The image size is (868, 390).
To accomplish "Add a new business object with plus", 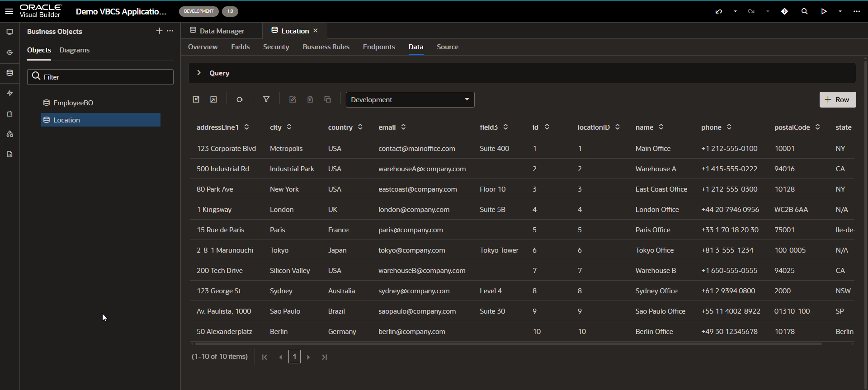I will click(159, 31).
